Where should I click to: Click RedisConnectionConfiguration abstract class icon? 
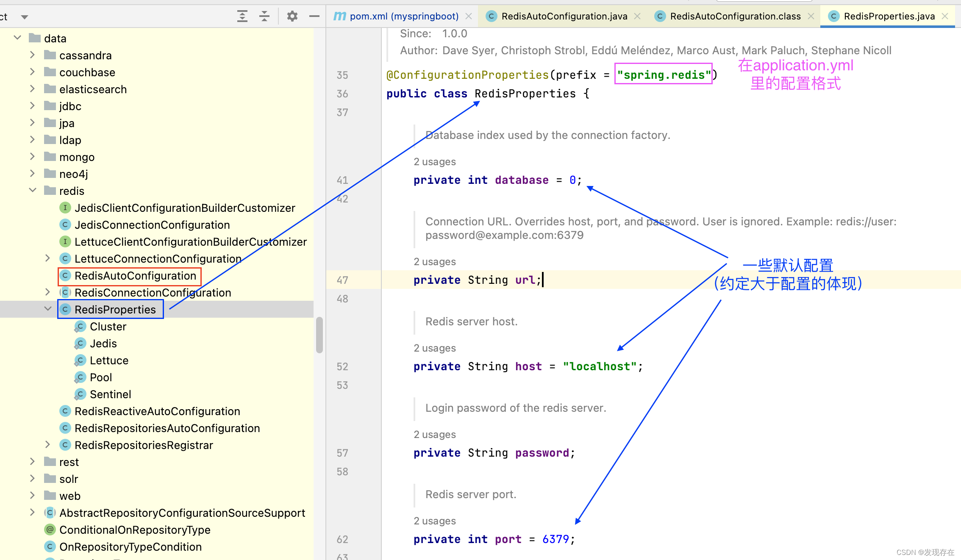click(65, 292)
